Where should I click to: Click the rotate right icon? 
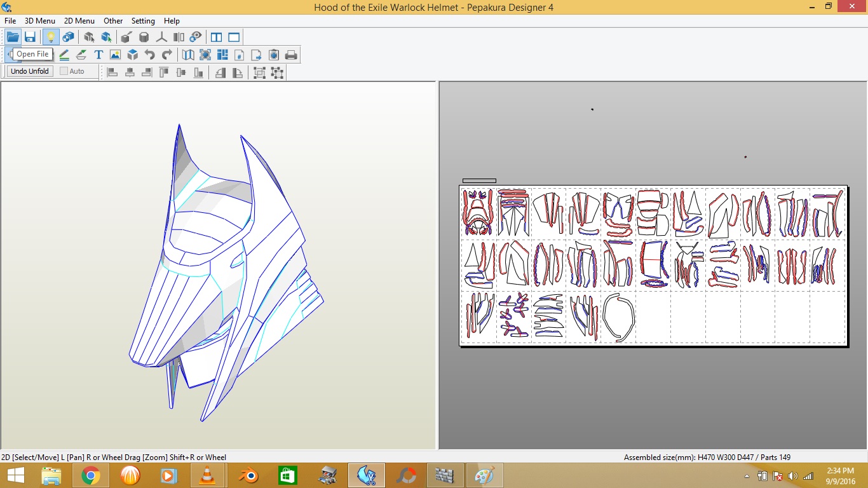[x=238, y=72]
